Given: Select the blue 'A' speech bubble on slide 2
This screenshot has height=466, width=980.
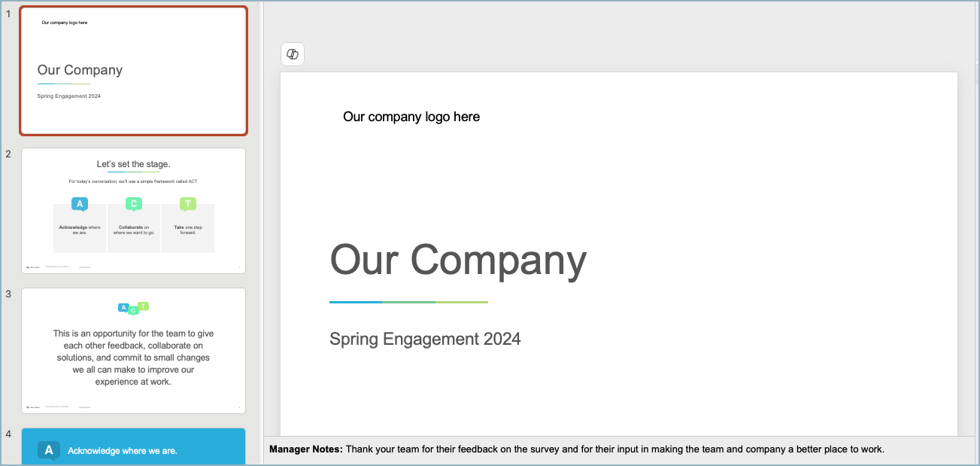Looking at the screenshot, I should coord(79,203).
